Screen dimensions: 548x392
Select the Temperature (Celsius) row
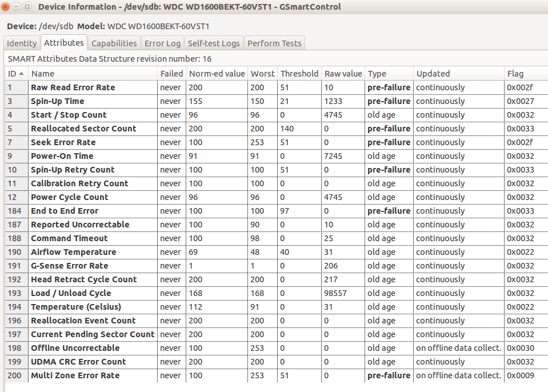coord(276,307)
